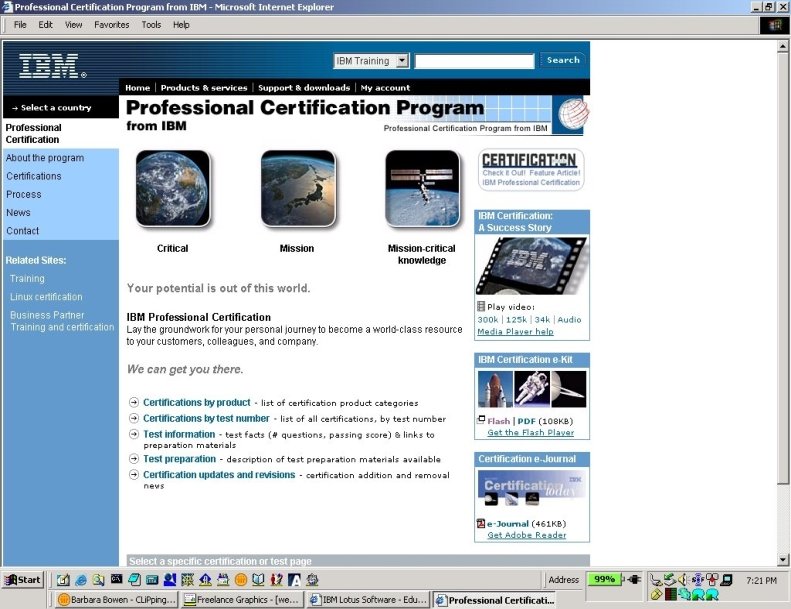The image size is (791, 609).
Task: Open Certifications by test number link
Action: coord(206,418)
